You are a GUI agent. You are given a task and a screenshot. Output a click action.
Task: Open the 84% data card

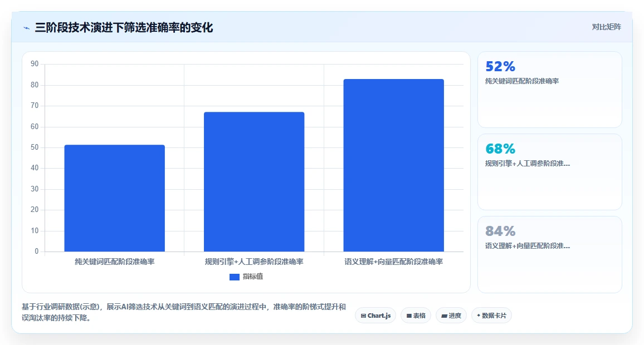click(x=549, y=254)
